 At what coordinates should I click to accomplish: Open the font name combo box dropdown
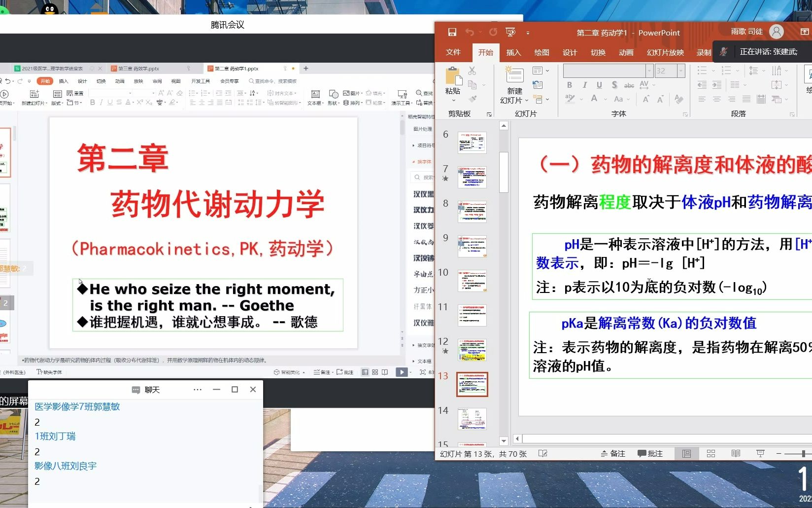coord(649,71)
